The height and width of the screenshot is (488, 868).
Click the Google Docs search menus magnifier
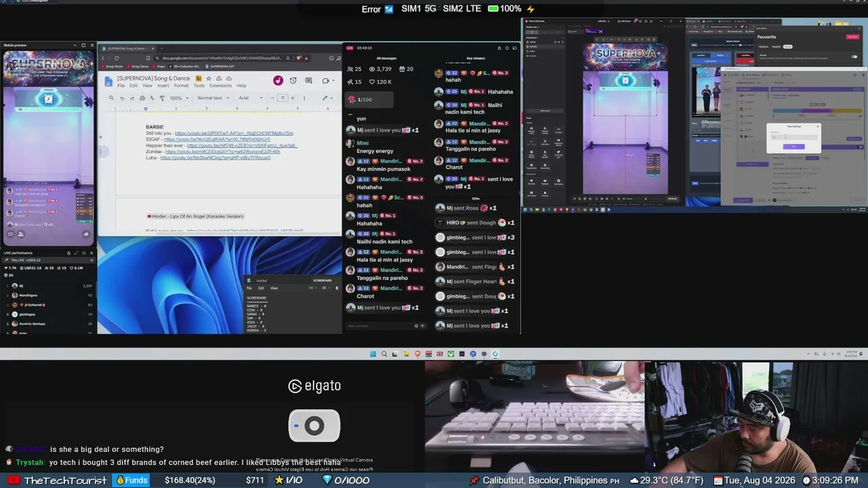point(113,98)
